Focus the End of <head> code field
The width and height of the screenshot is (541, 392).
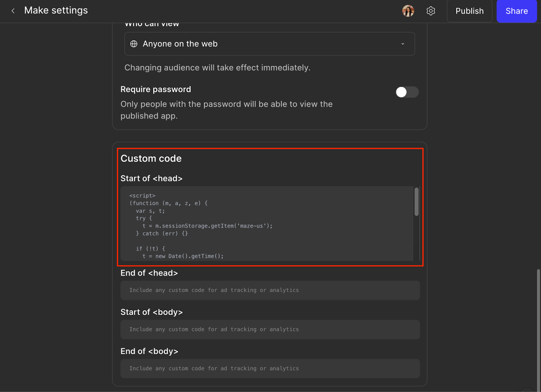[x=270, y=290]
